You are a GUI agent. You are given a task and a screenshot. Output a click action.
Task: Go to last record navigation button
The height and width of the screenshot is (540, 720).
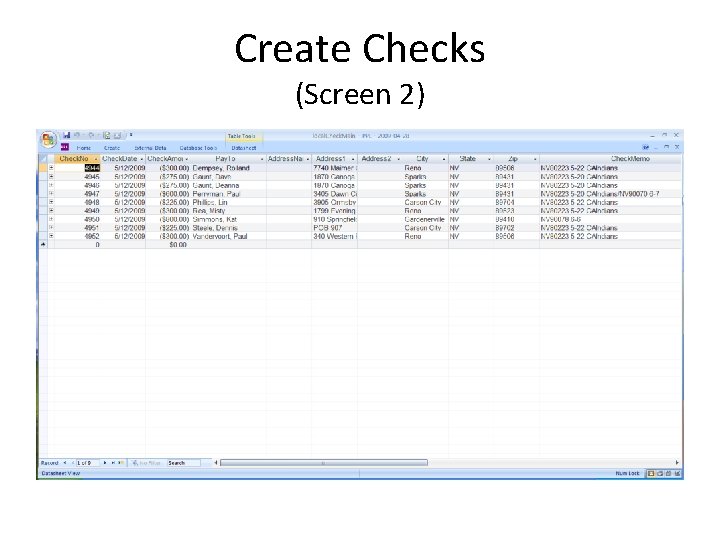(x=113, y=463)
